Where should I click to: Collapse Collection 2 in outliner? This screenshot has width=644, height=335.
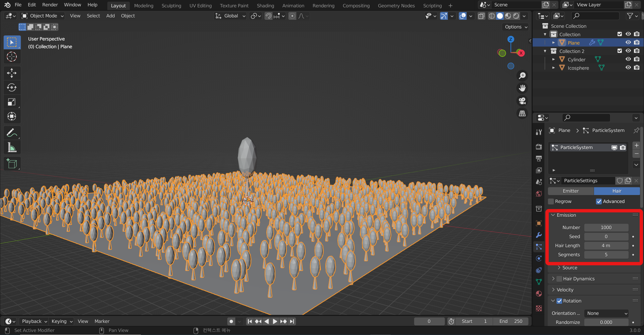[x=545, y=51]
